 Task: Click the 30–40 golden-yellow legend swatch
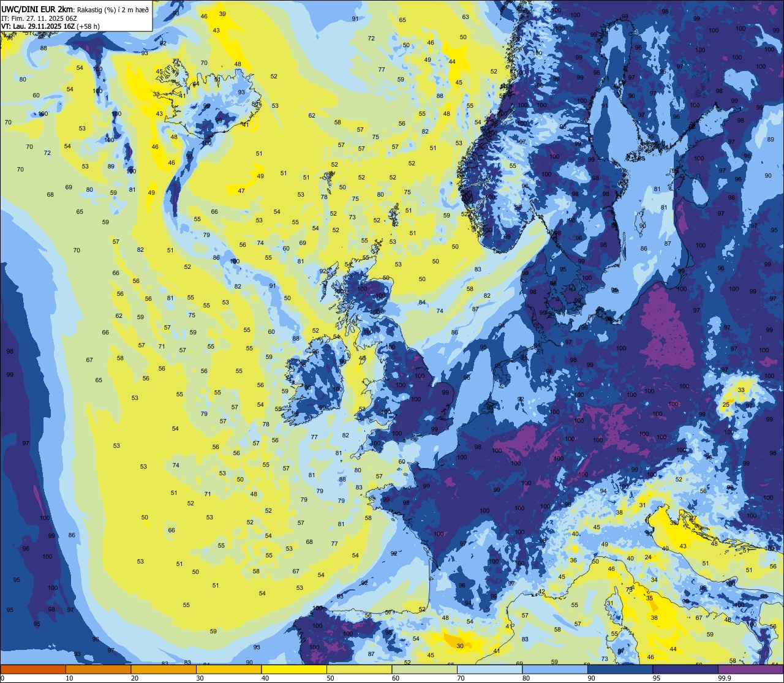(228, 670)
